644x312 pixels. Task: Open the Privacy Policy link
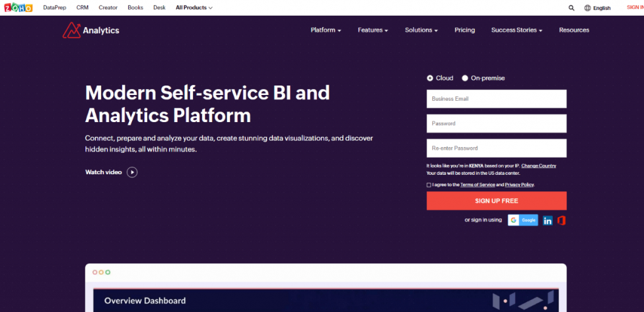tap(519, 185)
